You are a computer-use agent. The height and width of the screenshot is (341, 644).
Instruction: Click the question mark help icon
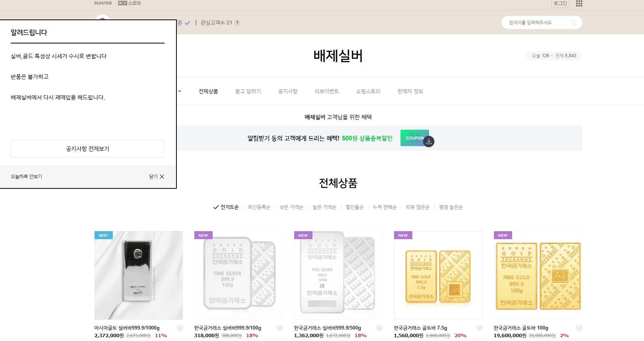237,23
